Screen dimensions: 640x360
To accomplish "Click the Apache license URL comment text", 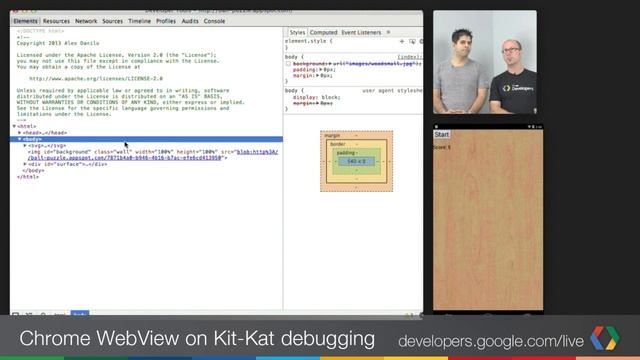I will point(96,78).
